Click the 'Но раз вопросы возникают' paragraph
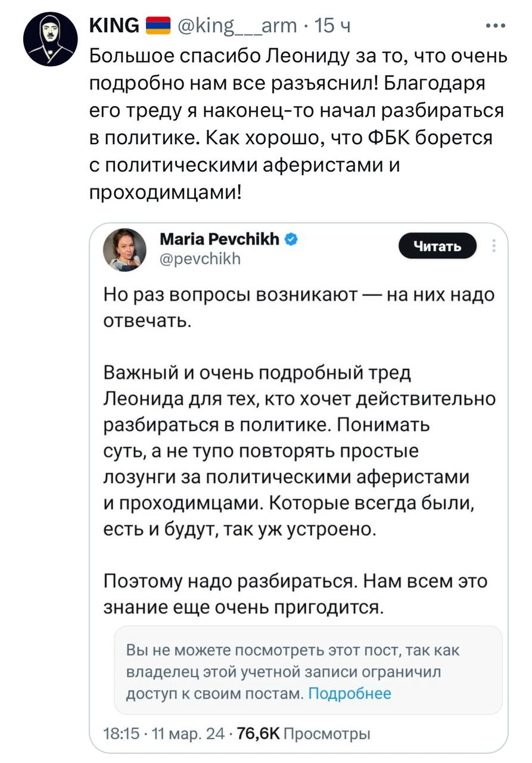 pos(299,308)
